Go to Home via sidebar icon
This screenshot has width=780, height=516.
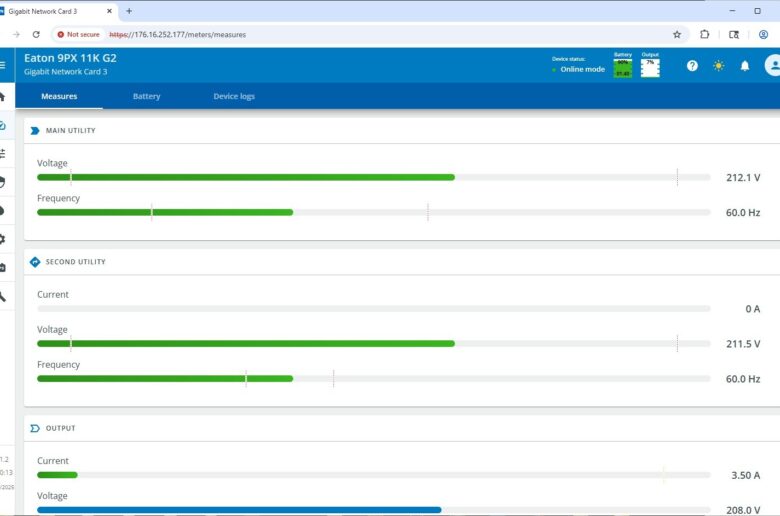pyautogui.click(x=3, y=97)
